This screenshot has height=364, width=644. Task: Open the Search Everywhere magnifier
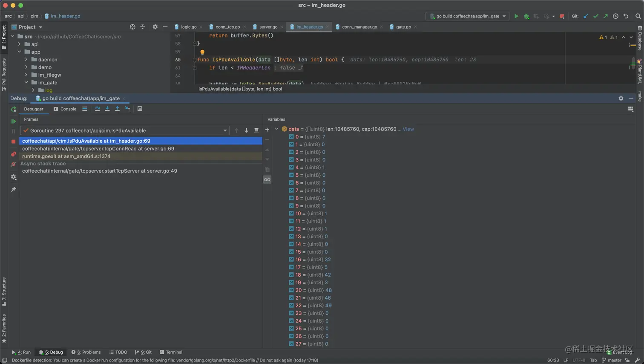[x=638, y=16]
